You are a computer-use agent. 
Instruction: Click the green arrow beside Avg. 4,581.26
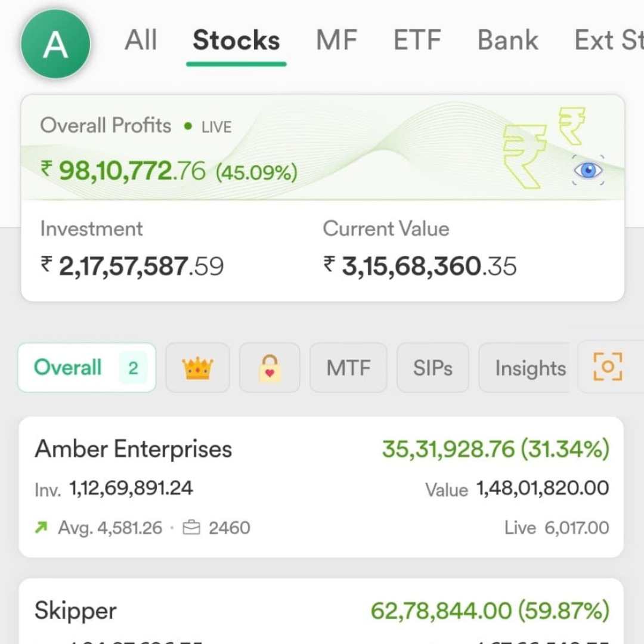(x=41, y=527)
